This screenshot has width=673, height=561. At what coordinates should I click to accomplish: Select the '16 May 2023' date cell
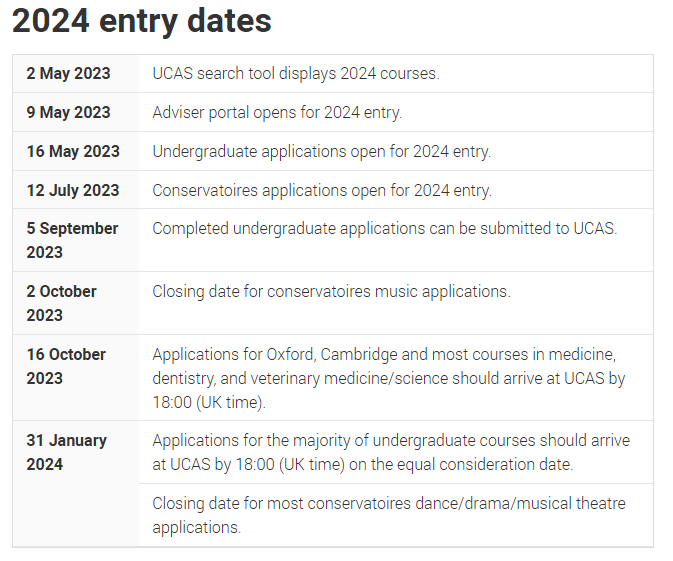[76, 152]
